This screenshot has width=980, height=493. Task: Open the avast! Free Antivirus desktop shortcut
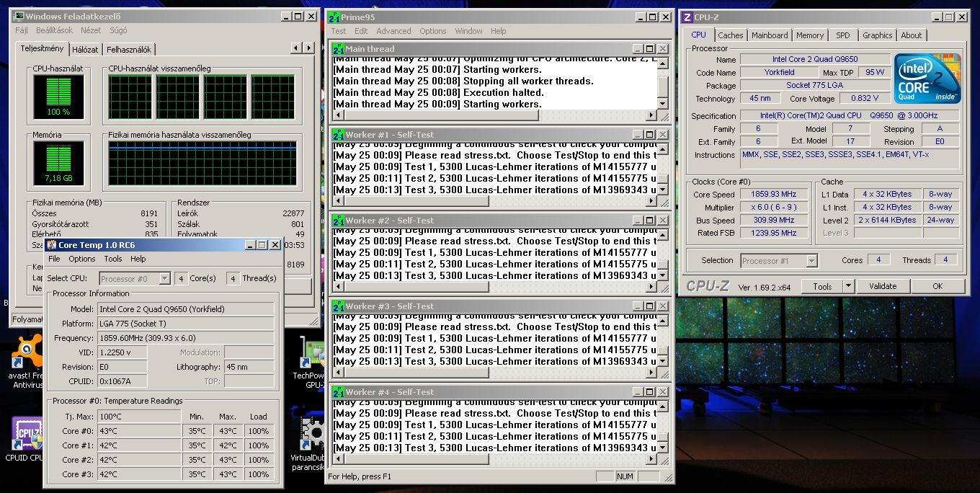pyautogui.click(x=27, y=353)
